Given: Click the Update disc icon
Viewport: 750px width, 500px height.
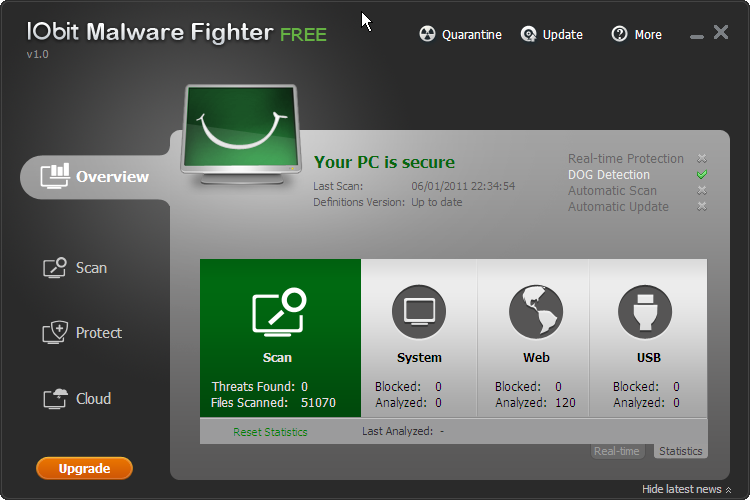Looking at the screenshot, I should click(529, 34).
